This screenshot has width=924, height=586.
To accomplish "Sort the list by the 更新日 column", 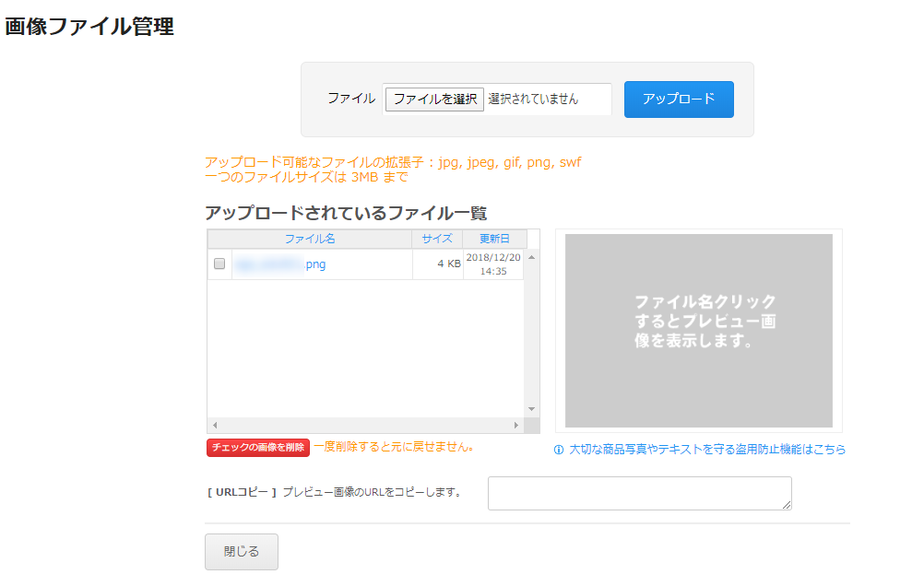I will [492, 239].
